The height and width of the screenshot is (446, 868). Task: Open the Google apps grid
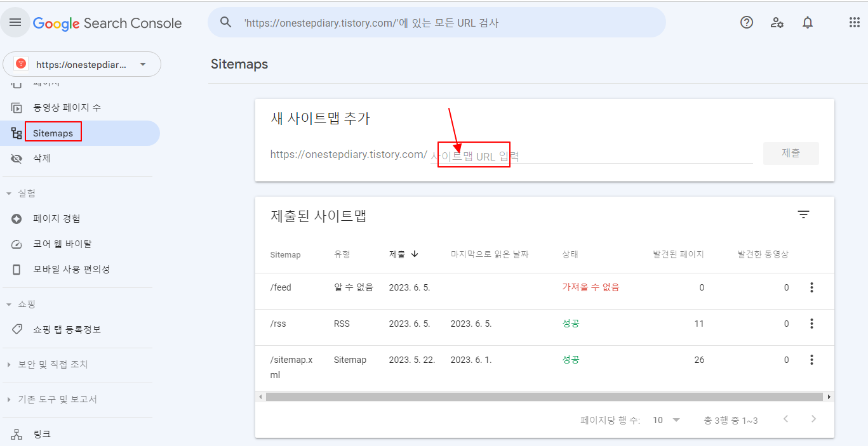click(x=855, y=22)
